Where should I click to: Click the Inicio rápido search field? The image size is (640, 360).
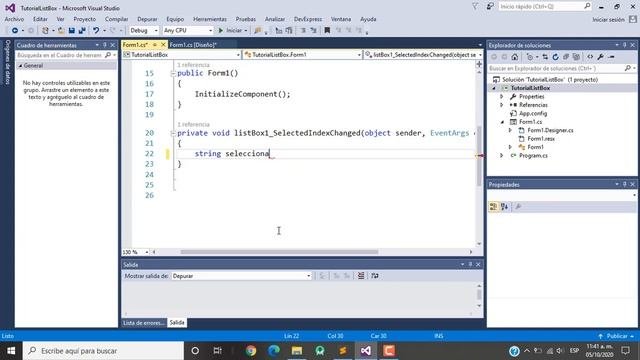click(544, 7)
